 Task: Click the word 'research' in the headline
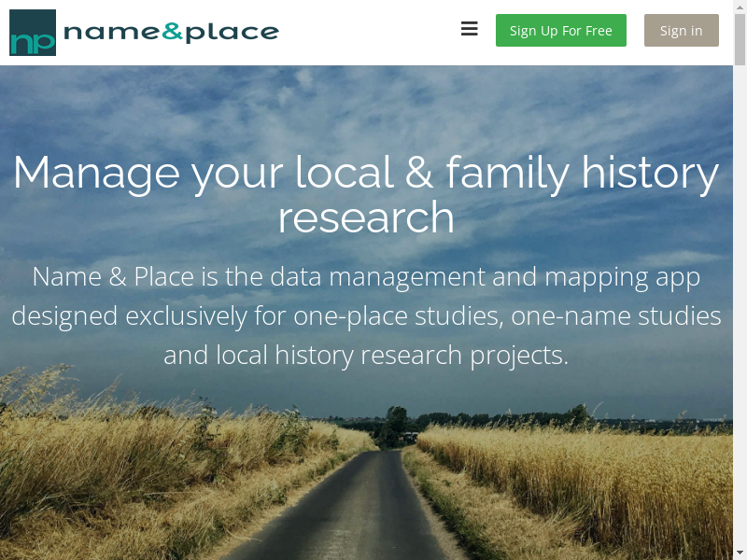tap(365, 217)
